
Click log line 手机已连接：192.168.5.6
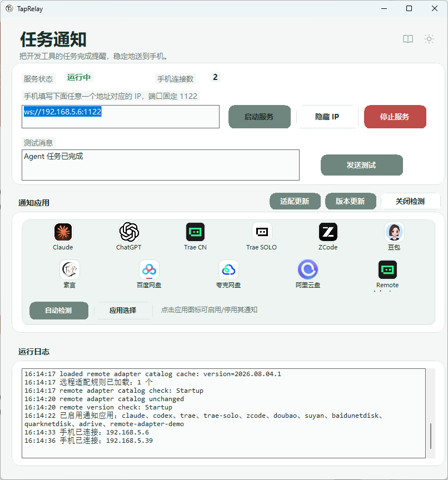click(x=87, y=432)
